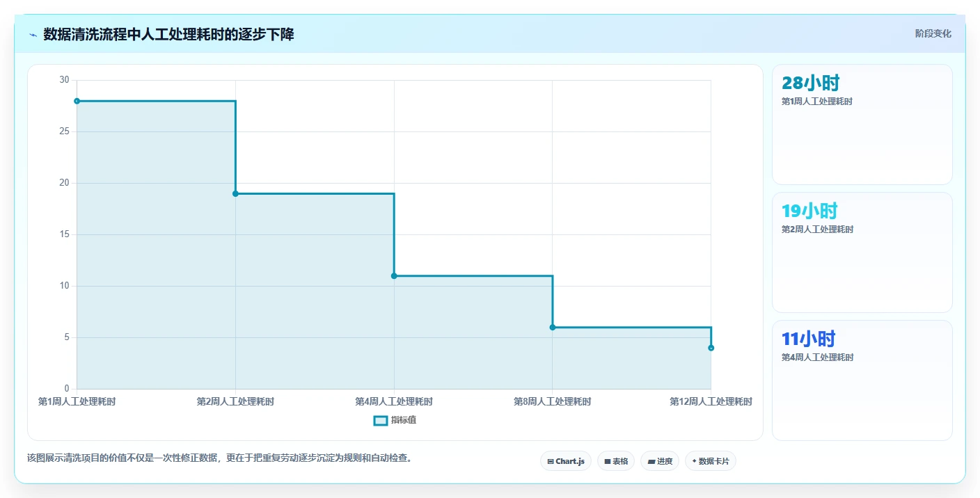Click the footer description starting 该图展示清洗项目
The width and height of the screenshot is (980, 498).
[219, 458]
